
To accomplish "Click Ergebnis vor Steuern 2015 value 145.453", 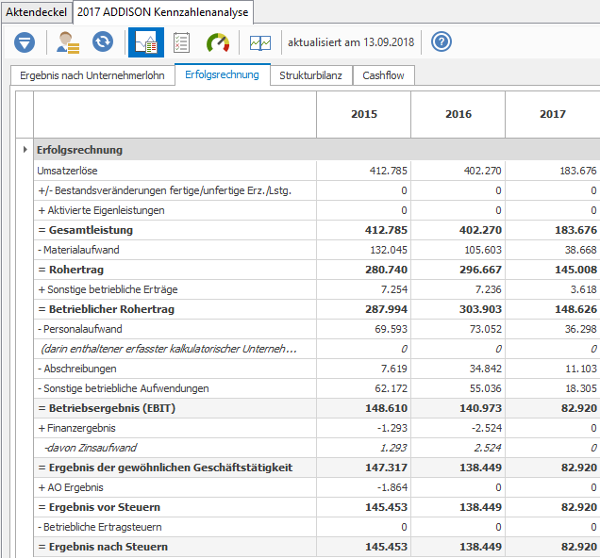I will pos(386,507).
